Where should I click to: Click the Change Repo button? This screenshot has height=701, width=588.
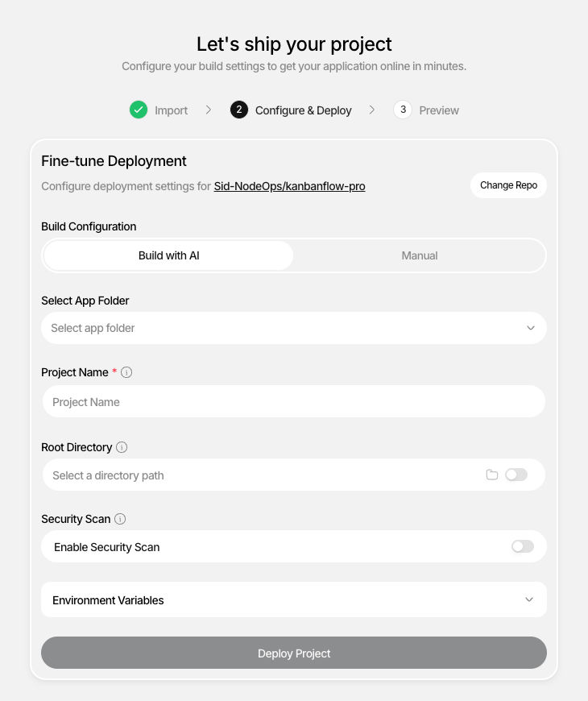click(508, 185)
